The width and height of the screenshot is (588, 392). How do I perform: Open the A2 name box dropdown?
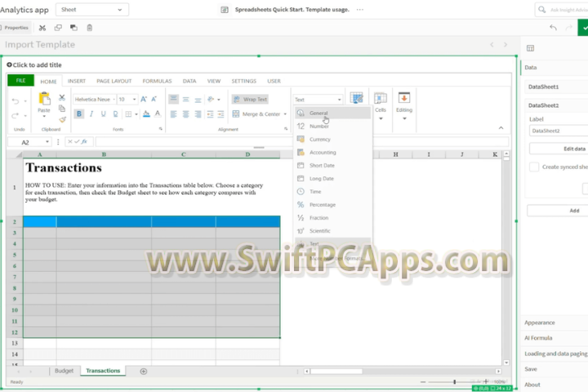pyautogui.click(x=47, y=142)
